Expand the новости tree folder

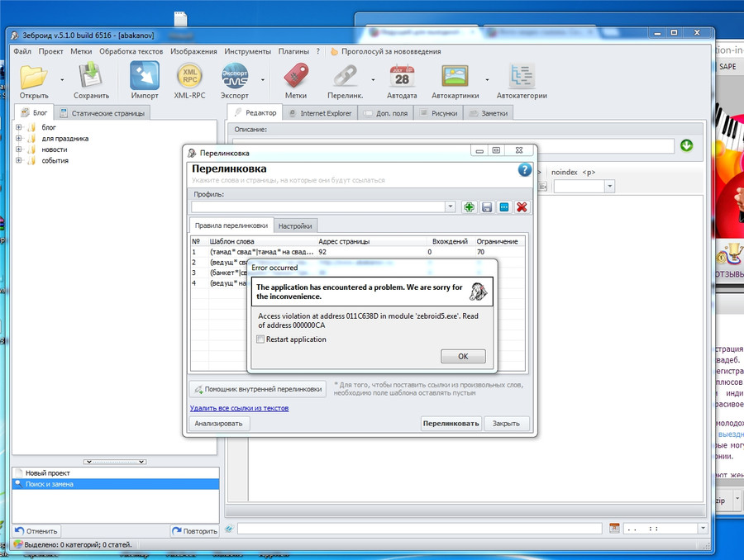[19, 149]
